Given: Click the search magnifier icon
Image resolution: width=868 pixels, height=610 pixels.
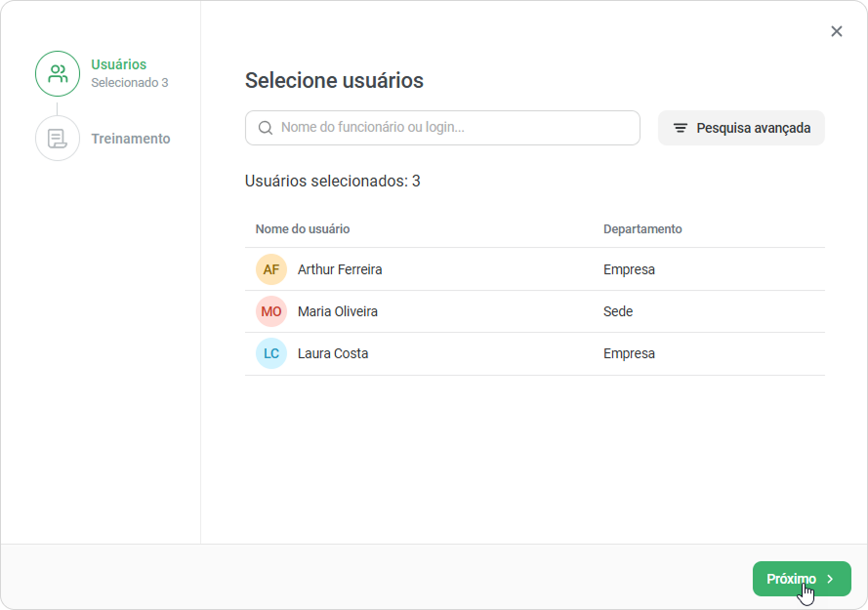Looking at the screenshot, I should tap(266, 128).
